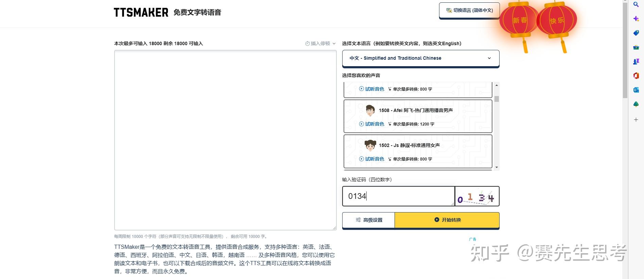644x279 pixels.
Task: Click inside the large text input area
Action: click(x=225, y=140)
